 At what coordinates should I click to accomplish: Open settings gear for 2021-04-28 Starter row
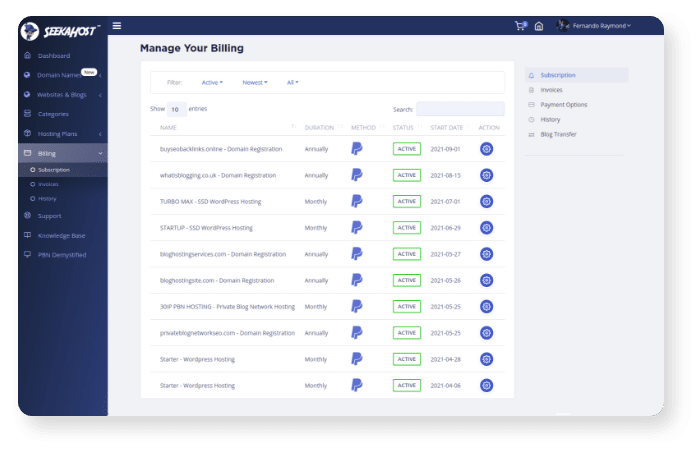[486, 359]
